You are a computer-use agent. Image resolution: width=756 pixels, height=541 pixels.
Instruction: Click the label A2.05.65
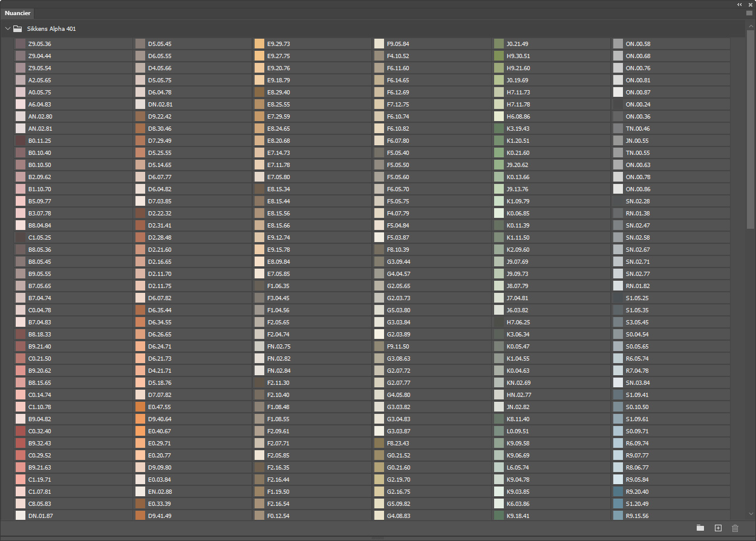pyautogui.click(x=40, y=80)
